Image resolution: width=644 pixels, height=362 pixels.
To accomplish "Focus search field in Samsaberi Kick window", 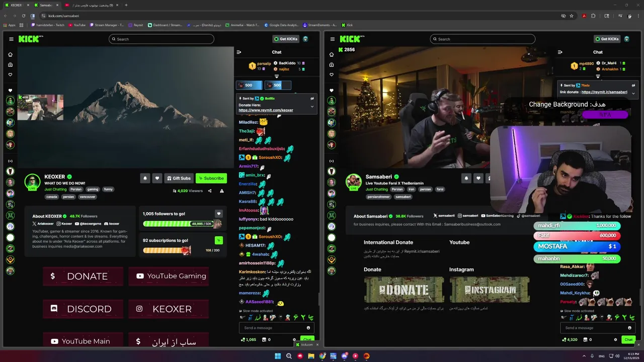I will pos(482,39).
